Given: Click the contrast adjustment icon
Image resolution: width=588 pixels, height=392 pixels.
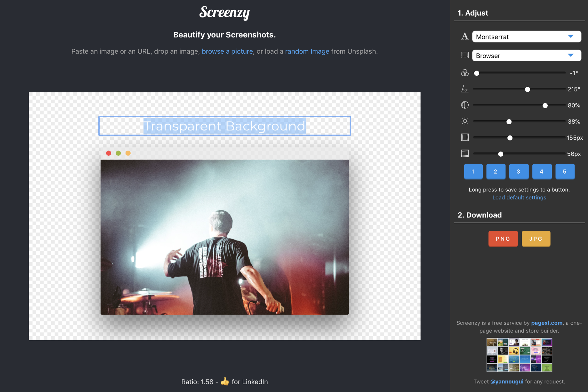Looking at the screenshot, I should 465,105.
